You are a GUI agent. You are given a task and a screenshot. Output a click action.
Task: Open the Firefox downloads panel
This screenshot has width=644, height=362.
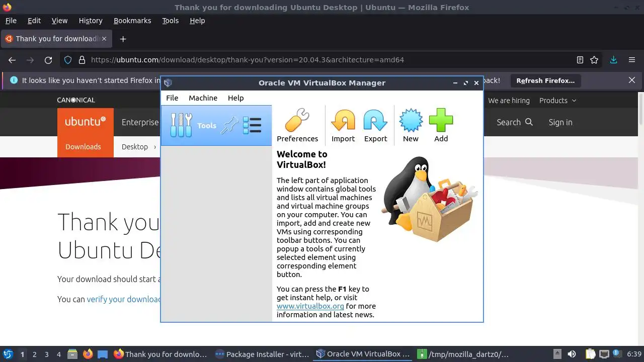point(613,60)
